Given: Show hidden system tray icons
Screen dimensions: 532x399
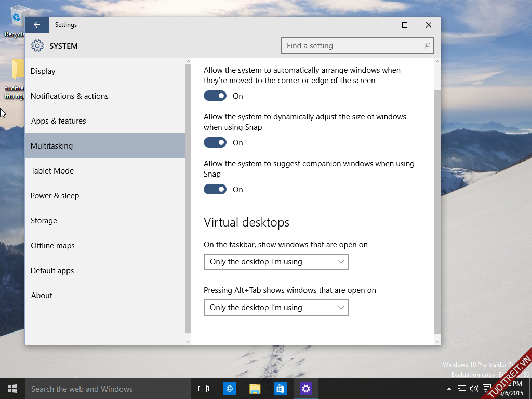Looking at the screenshot, I should click(x=449, y=389).
